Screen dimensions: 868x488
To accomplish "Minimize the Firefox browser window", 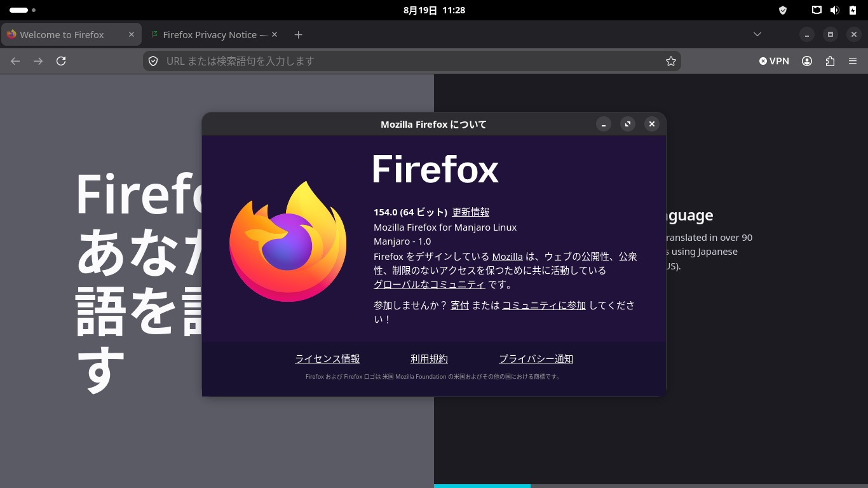I will tap(806, 34).
